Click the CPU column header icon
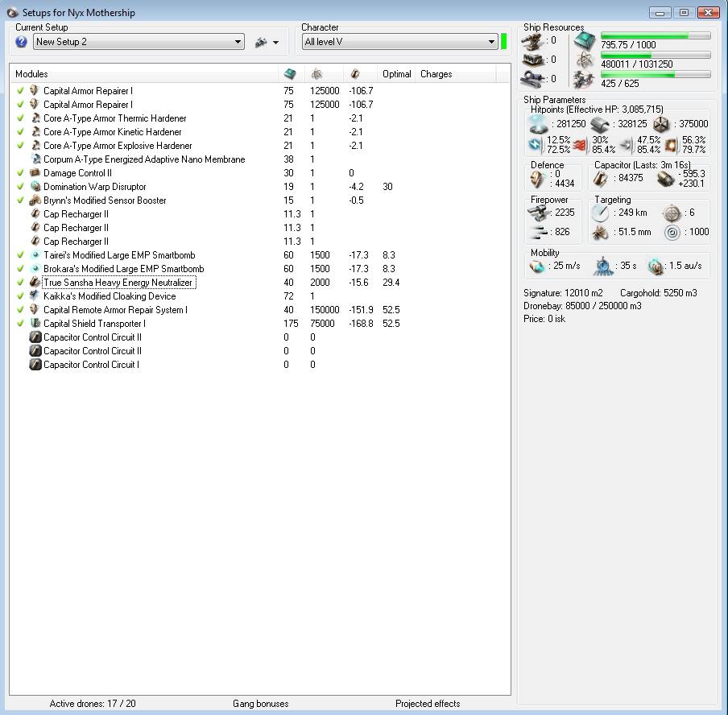This screenshot has width=728, height=715. 290,74
